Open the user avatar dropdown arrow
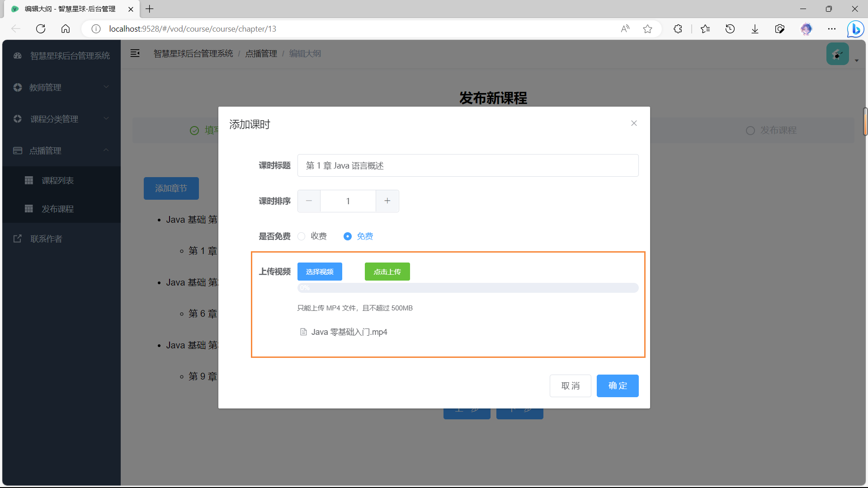 pyautogui.click(x=856, y=61)
